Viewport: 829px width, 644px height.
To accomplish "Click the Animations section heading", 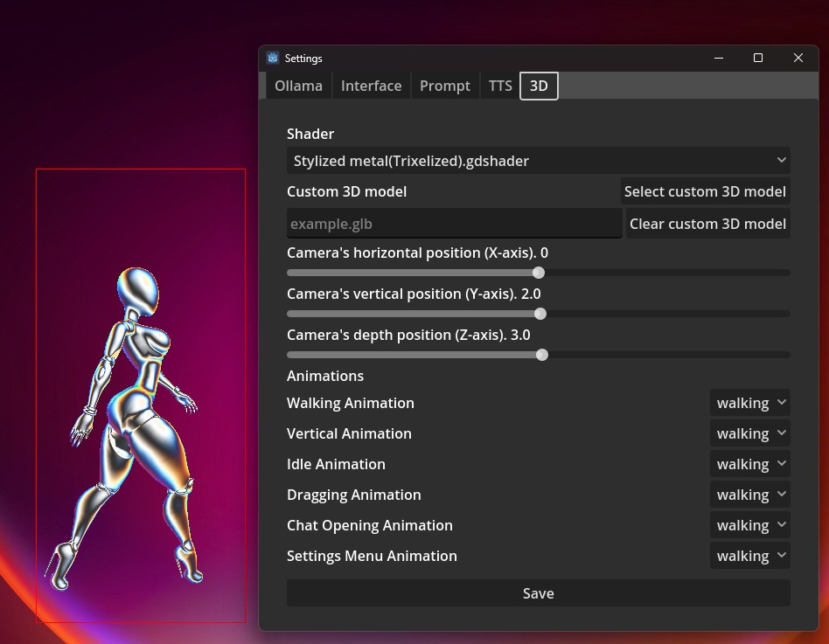I will pyautogui.click(x=325, y=376).
